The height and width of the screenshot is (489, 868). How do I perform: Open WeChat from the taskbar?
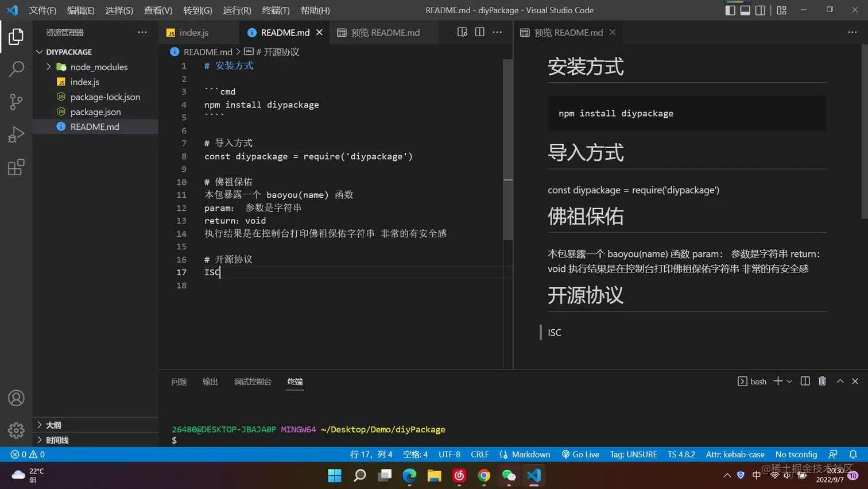pyautogui.click(x=509, y=475)
